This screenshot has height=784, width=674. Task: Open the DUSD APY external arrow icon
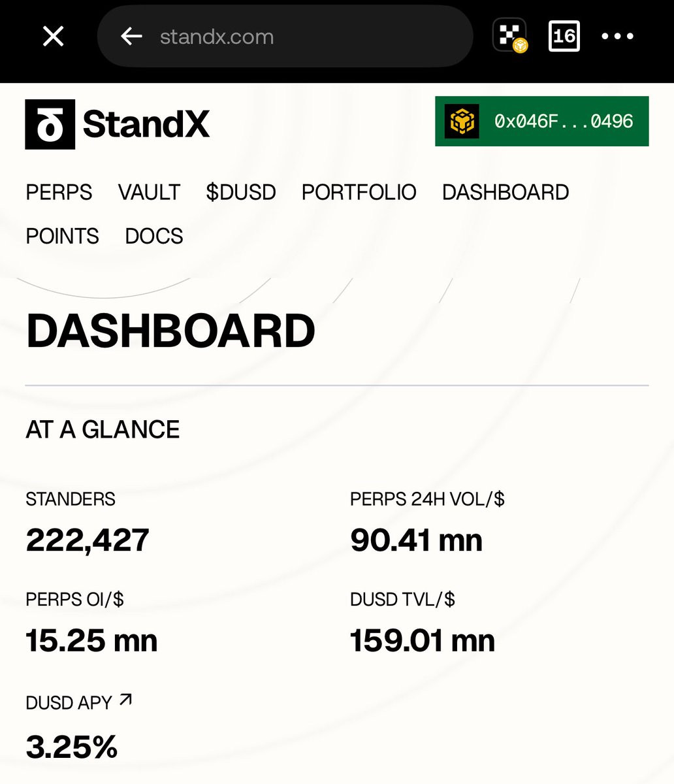(125, 700)
